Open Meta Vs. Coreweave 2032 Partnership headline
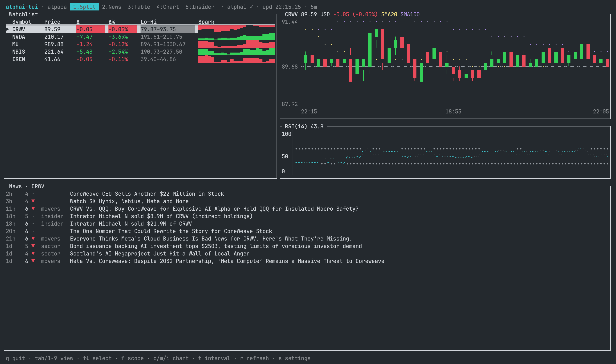Image resolution: width=616 pixels, height=364 pixels. point(227,261)
